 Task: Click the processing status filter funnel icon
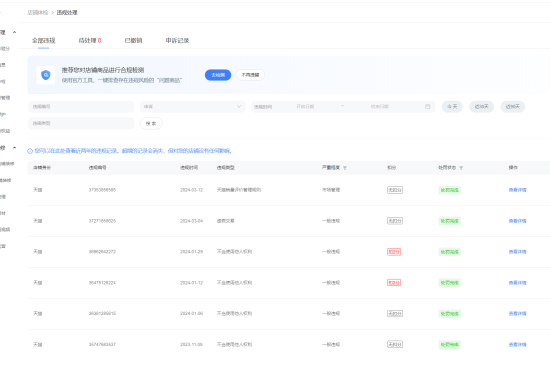click(461, 168)
